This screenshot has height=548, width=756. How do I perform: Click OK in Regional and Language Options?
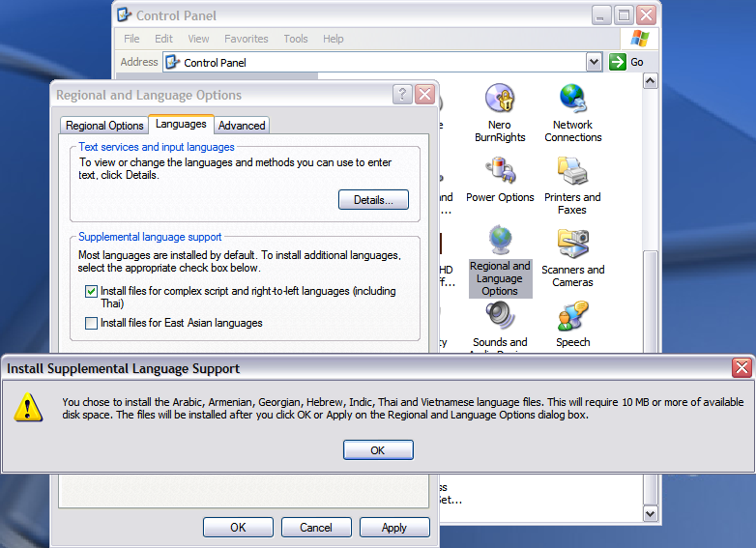[238, 528]
